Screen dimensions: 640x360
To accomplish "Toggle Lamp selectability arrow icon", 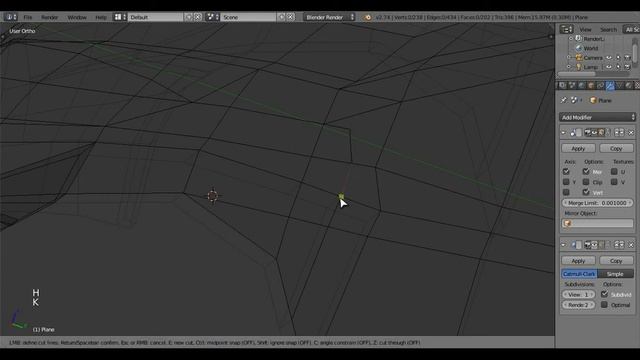I will click(x=618, y=67).
